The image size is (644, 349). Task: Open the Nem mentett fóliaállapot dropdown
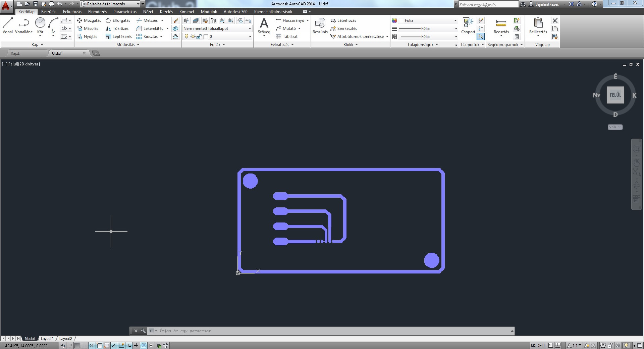click(217, 29)
